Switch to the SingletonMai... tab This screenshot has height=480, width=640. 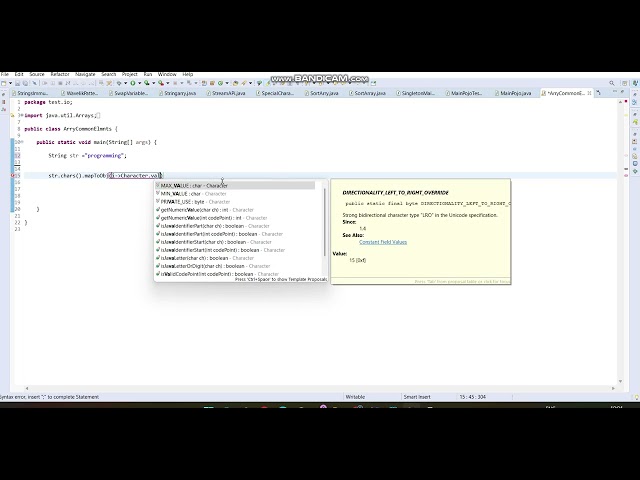416,93
